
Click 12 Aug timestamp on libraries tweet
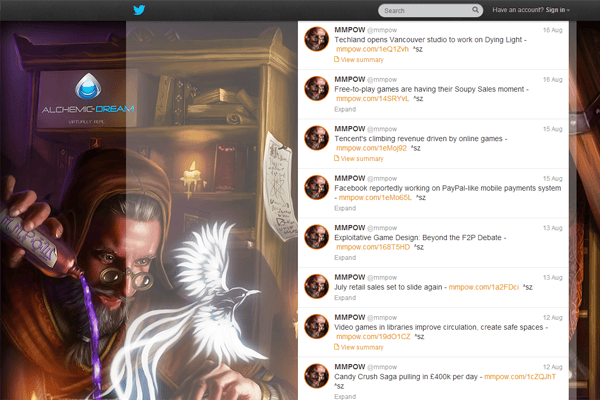(x=553, y=318)
